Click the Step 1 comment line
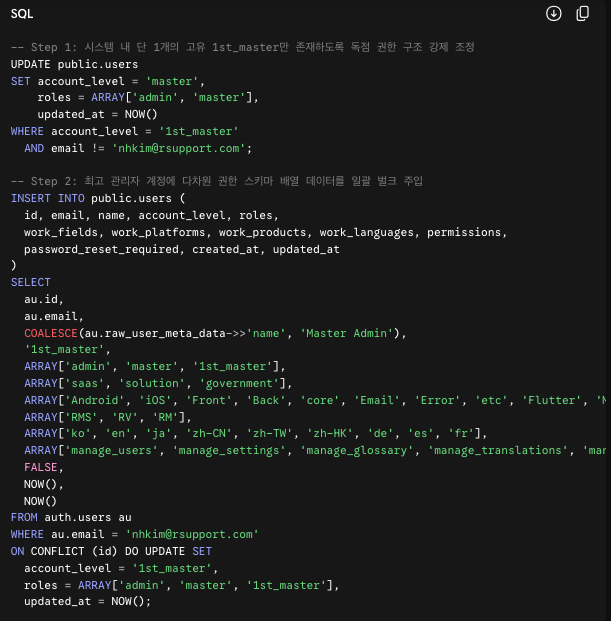This screenshot has width=611, height=621. pyautogui.click(x=242, y=48)
